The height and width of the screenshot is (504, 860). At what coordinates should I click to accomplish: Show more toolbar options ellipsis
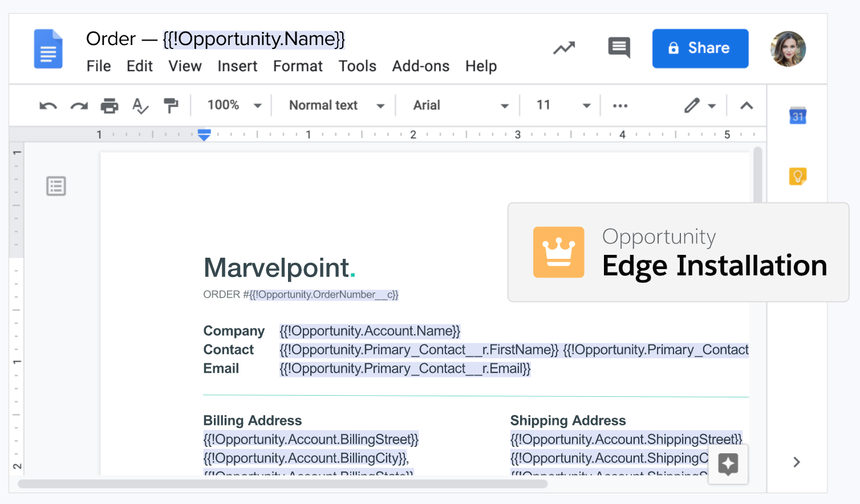click(x=620, y=105)
